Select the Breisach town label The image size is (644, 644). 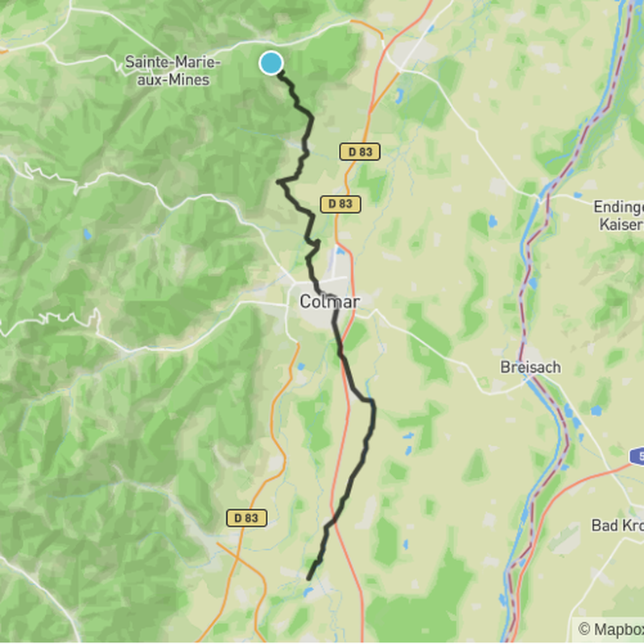530,367
